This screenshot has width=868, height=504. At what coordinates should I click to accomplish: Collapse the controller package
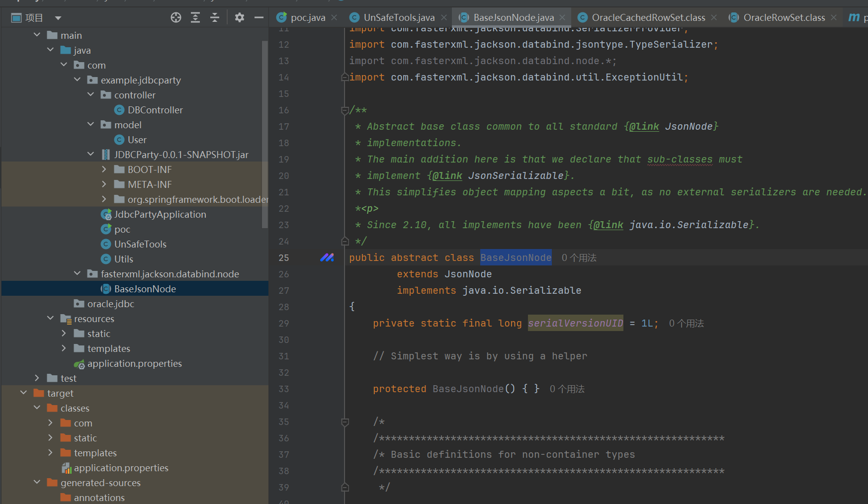90,94
